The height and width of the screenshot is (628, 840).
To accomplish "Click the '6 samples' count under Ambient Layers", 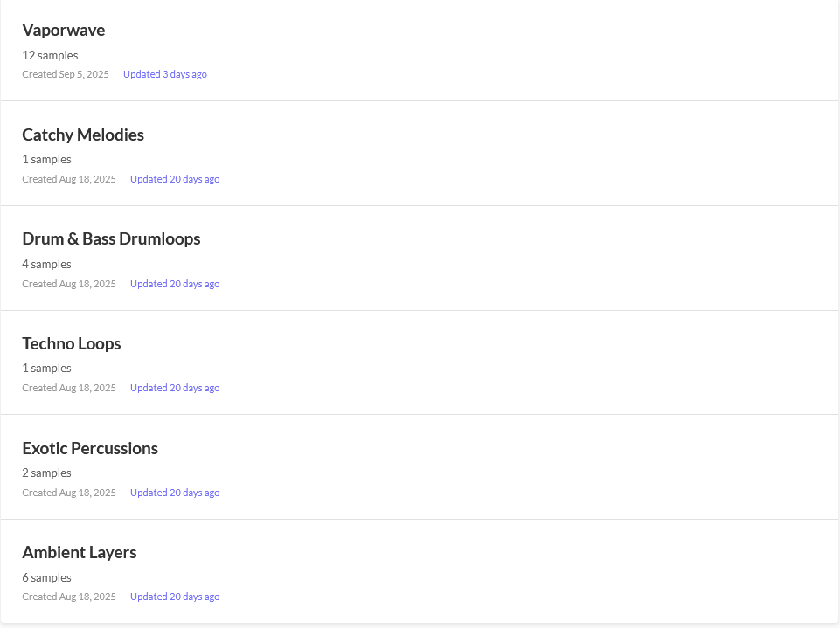I will [47, 578].
